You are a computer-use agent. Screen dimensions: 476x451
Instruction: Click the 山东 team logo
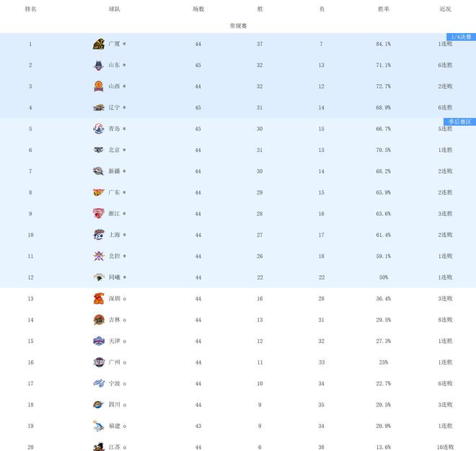coord(99,66)
